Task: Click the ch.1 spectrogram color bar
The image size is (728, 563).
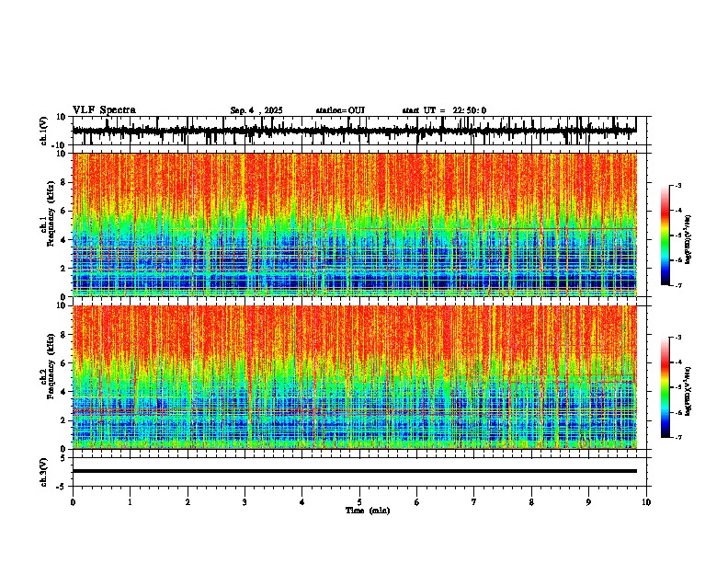Action: click(665, 236)
